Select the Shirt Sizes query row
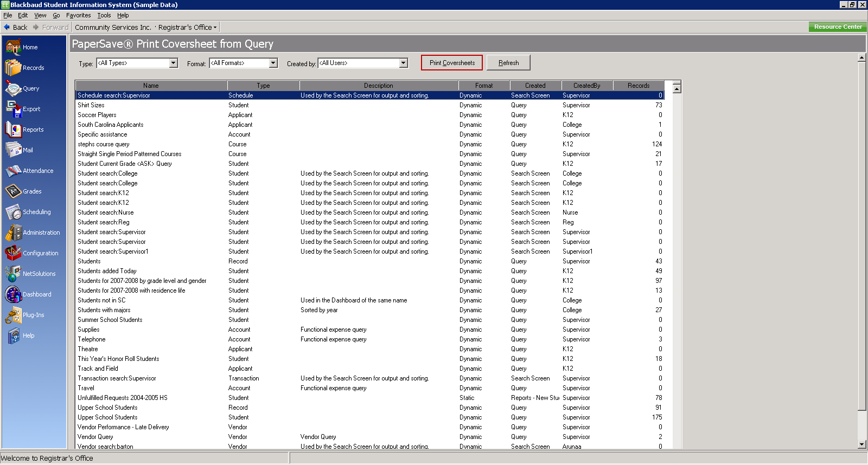The height and width of the screenshot is (465, 868). tap(369, 105)
